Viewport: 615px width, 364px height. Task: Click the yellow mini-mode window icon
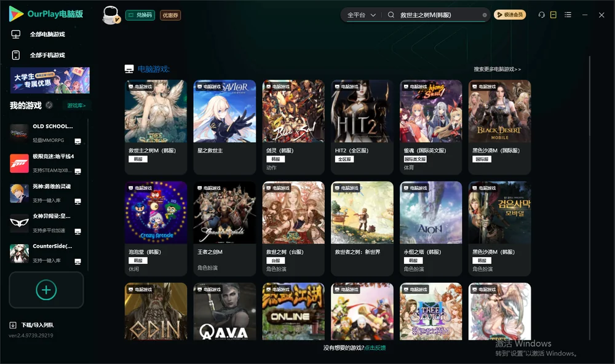[553, 15]
